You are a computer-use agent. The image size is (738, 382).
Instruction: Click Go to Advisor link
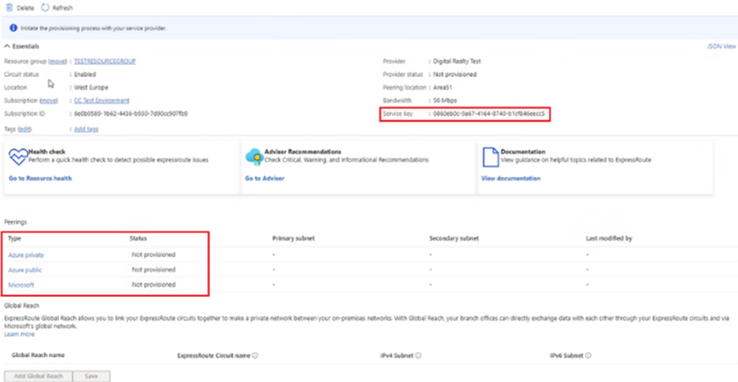(x=265, y=178)
